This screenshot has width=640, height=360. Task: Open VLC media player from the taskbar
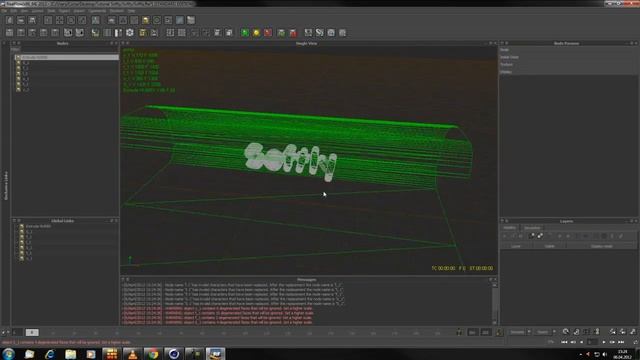132,354
